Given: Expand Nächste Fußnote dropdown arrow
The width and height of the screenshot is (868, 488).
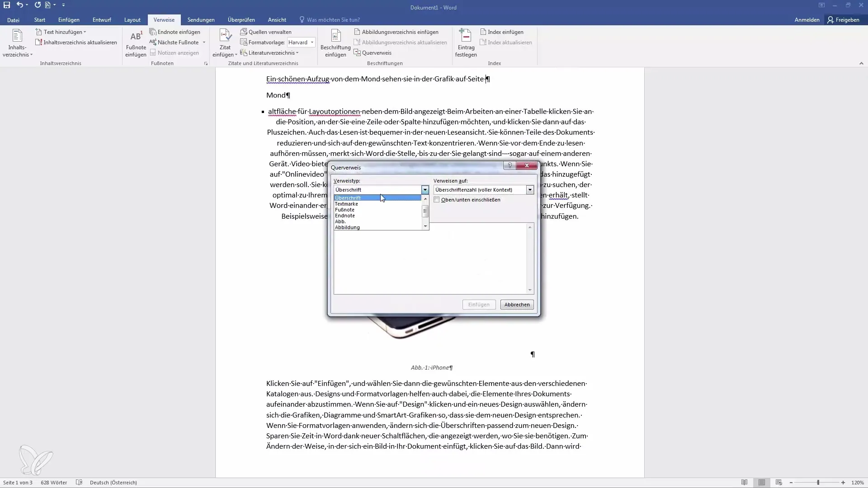Looking at the screenshot, I should tap(204, 42).
